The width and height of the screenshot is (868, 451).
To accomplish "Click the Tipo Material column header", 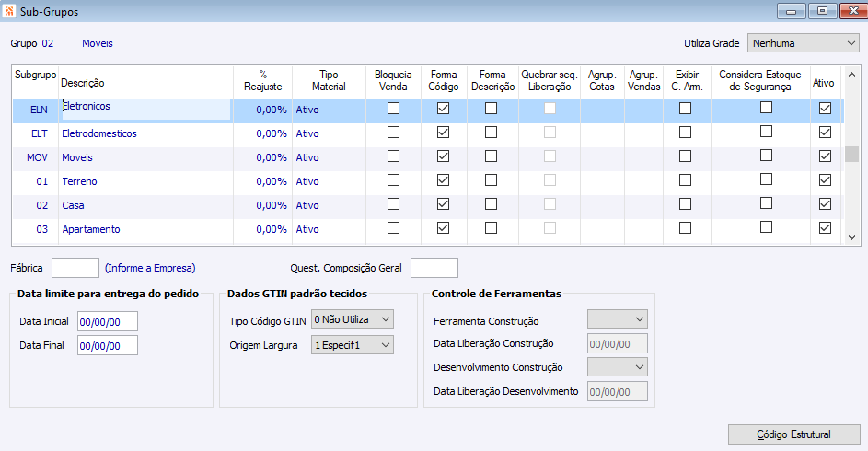I will click(329, 81).
